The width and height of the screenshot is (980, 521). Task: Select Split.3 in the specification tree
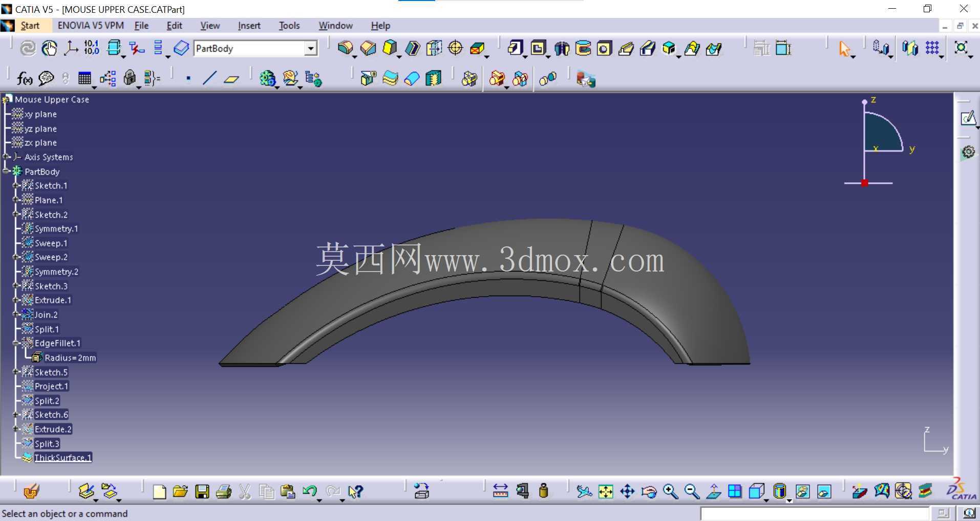coord(47,444)
